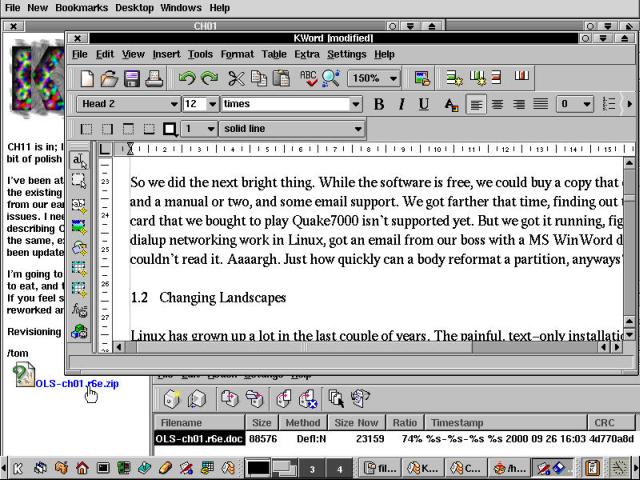Enable justified (block) paragraph alignment
Image resolution: width=640 pixels, height=480 pixels.
(540, 104)
